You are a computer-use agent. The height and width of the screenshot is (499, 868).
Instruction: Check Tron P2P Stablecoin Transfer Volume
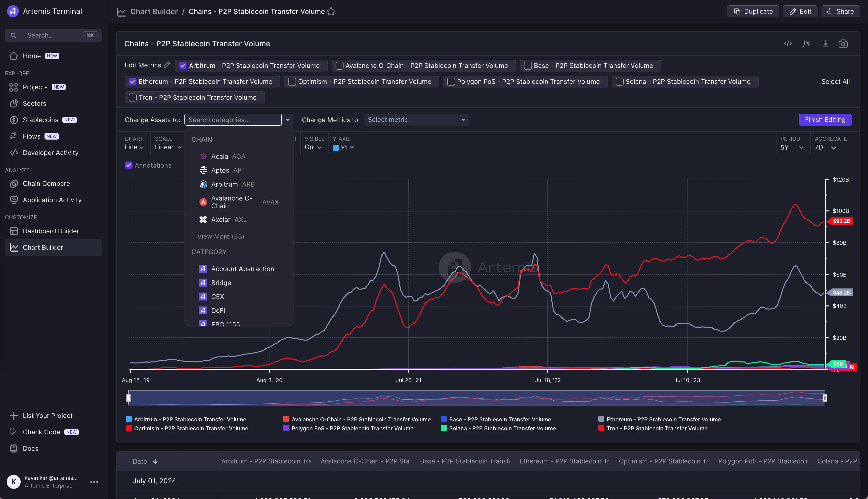click(132, 97)
